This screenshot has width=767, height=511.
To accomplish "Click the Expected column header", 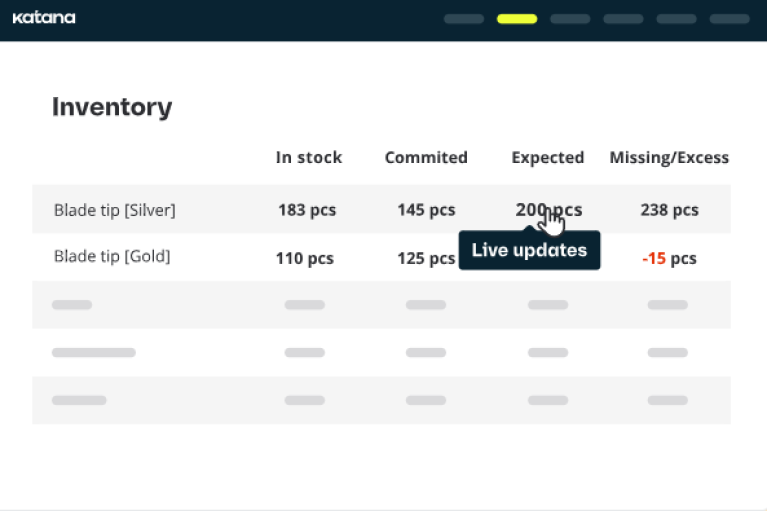I will (547, 158).
